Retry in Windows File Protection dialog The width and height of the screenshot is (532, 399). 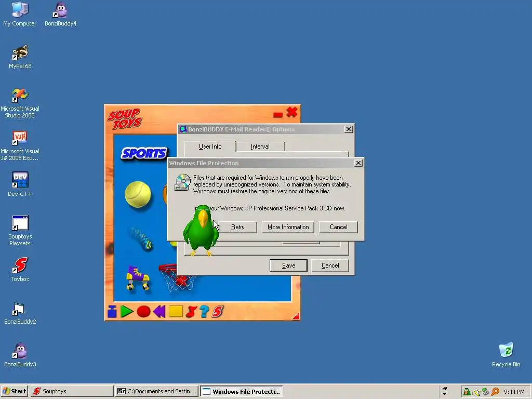[x=237, y=227]
